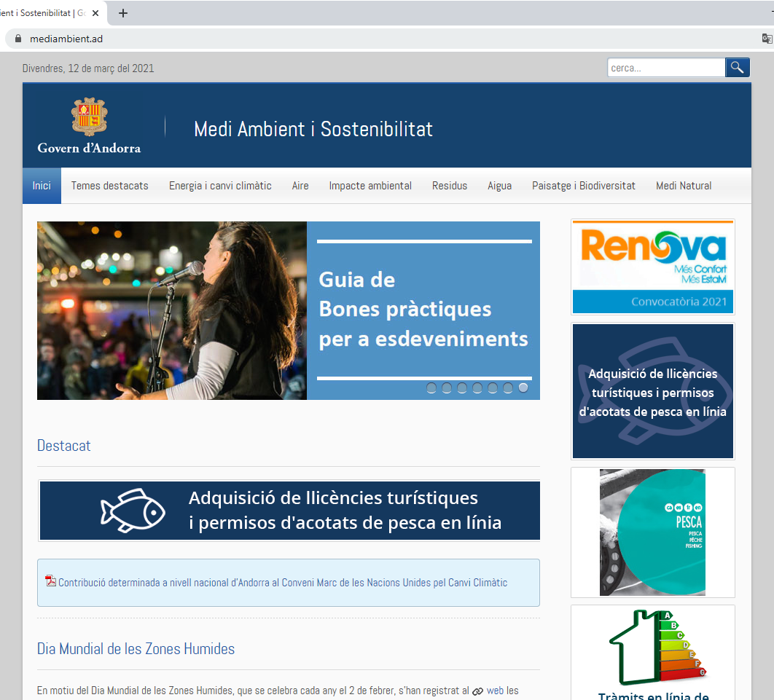Click the Govern d'Andorra coat of arms logo
This screenshot has height=700, width=774.
point(89,117)
